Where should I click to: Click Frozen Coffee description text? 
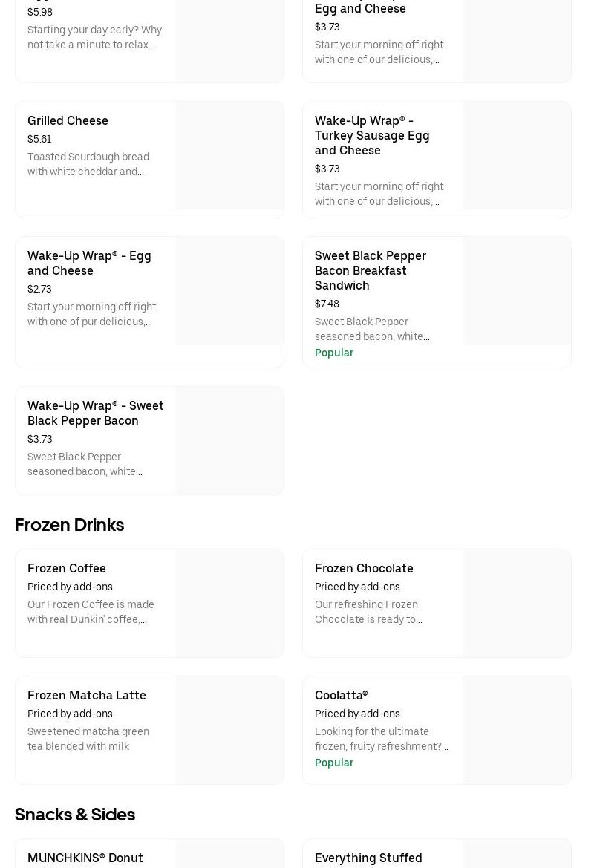(91, 613)
